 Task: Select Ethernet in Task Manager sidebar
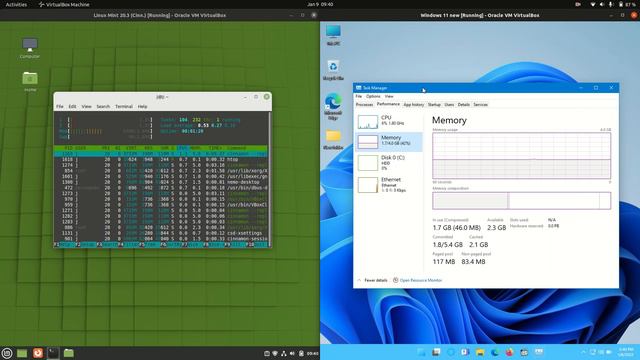tap(388, 184)
